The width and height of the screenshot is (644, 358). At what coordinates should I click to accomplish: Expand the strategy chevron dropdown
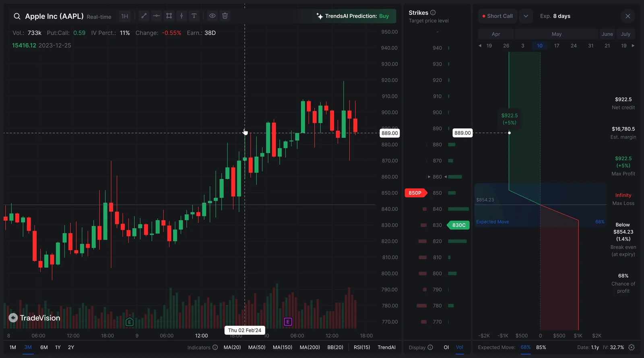pos(526,16)
